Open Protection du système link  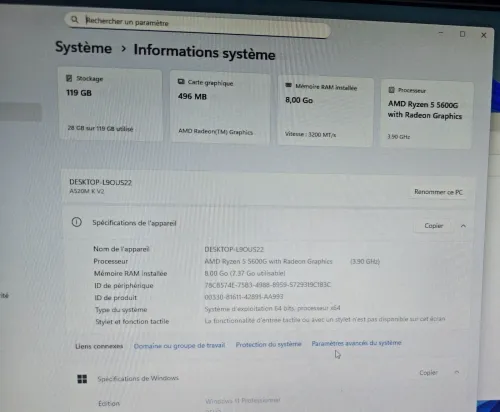[x=268, y=344]
